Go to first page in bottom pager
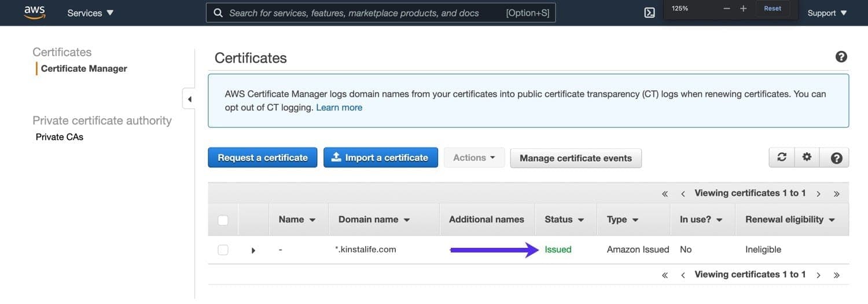The image size is (868, 304). click(665, 274)
